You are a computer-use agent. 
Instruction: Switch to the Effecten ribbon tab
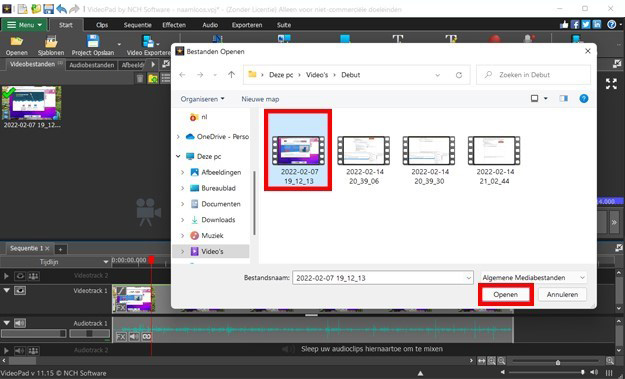(x=174, y=25)
